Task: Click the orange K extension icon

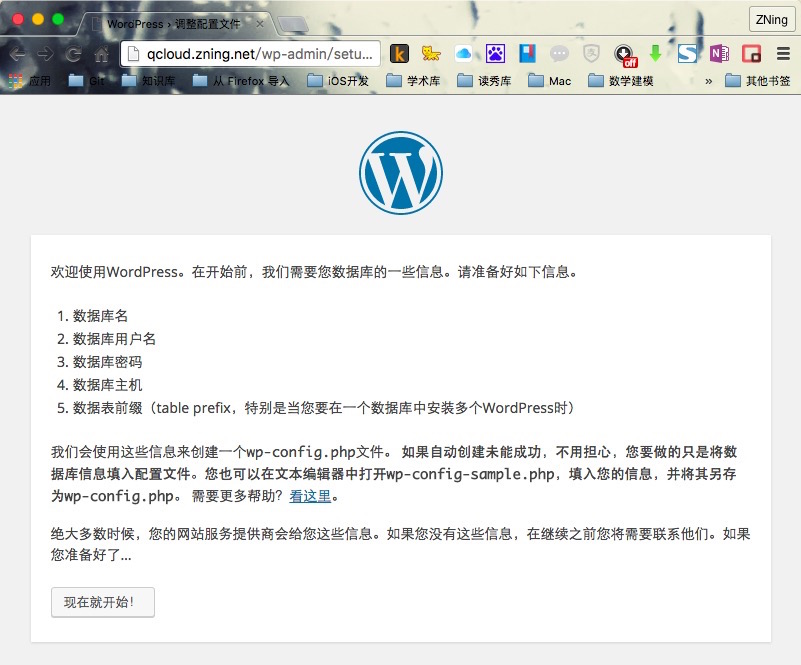Action: click(399, 53)
